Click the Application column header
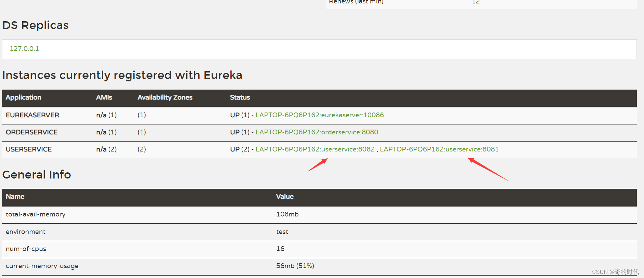Screen dimensions: 644x278 click(x=24, y=97)
